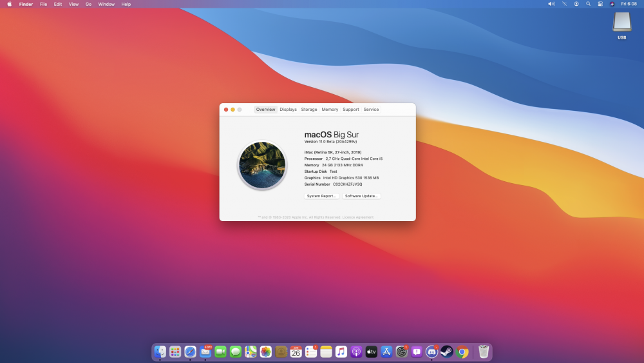Click the macOS Big Sur title text

click(x=332, y=134)
